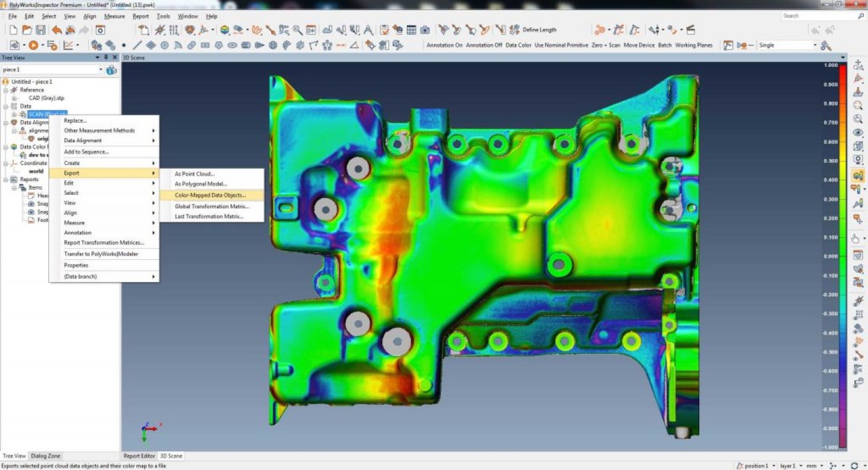Select Global Transformation Matrix... option
Image resolution: width=868 pixels, height=470 pixels.
(212, 206)
